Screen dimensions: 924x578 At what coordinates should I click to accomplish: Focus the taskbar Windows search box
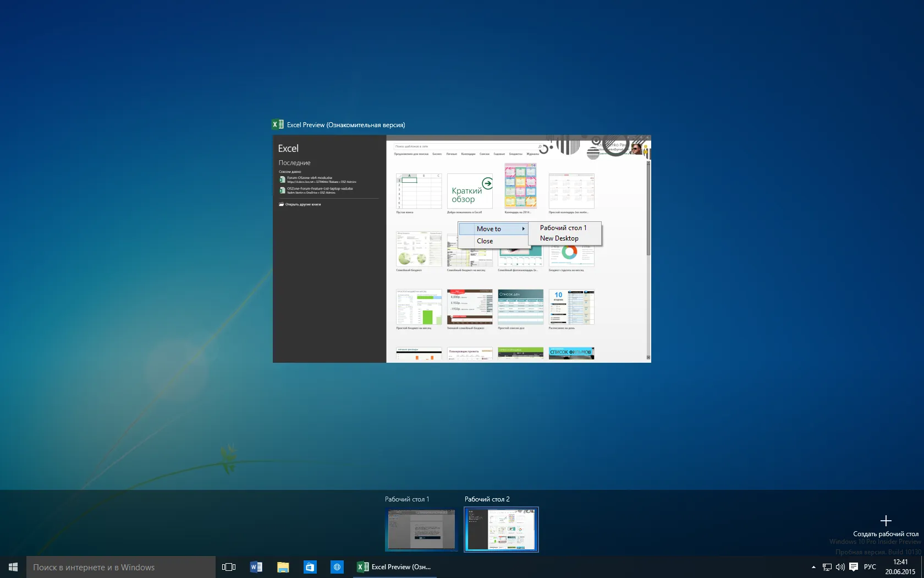pos(121,567)
